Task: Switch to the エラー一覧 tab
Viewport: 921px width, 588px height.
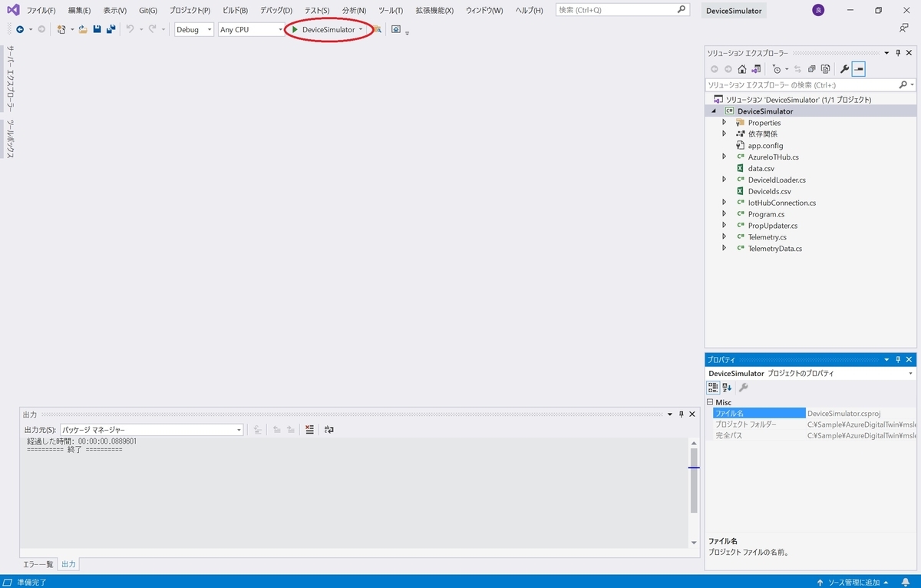Action: point(38,564)
